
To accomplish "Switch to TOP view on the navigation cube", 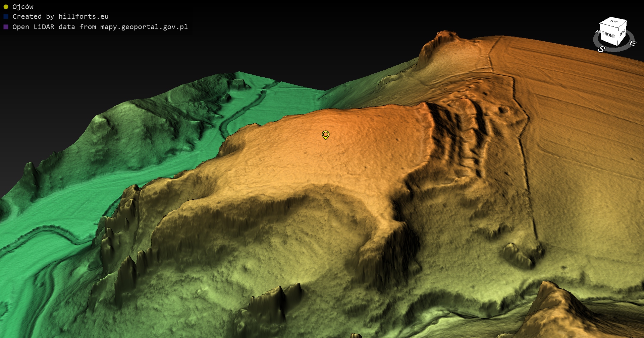I will pyautogui.click(x=614, y=21).
